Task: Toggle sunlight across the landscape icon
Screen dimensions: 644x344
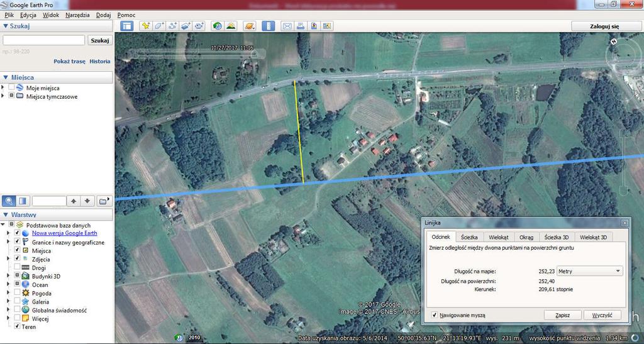Action: click(x=231, y=26)
